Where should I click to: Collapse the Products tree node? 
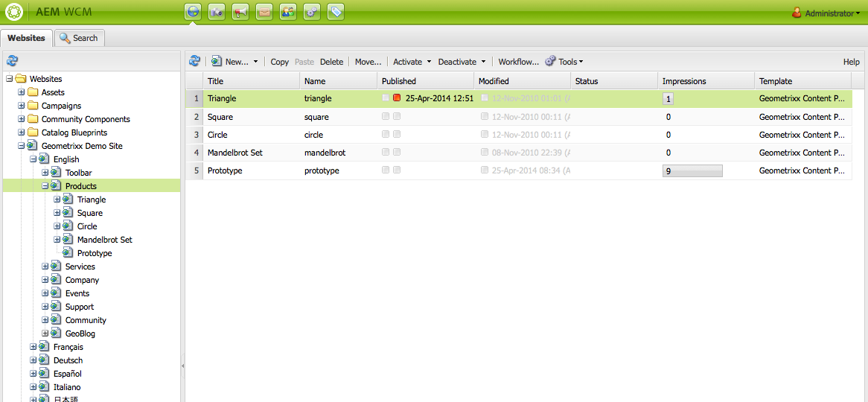[45, 186]
